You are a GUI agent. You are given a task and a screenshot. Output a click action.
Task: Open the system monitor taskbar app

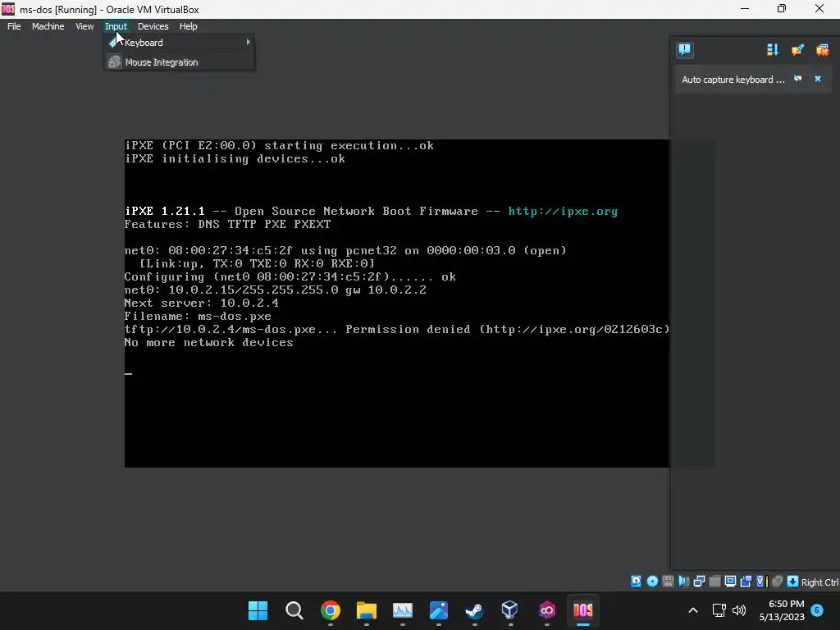pyautogui.click(x=402, y=610)
